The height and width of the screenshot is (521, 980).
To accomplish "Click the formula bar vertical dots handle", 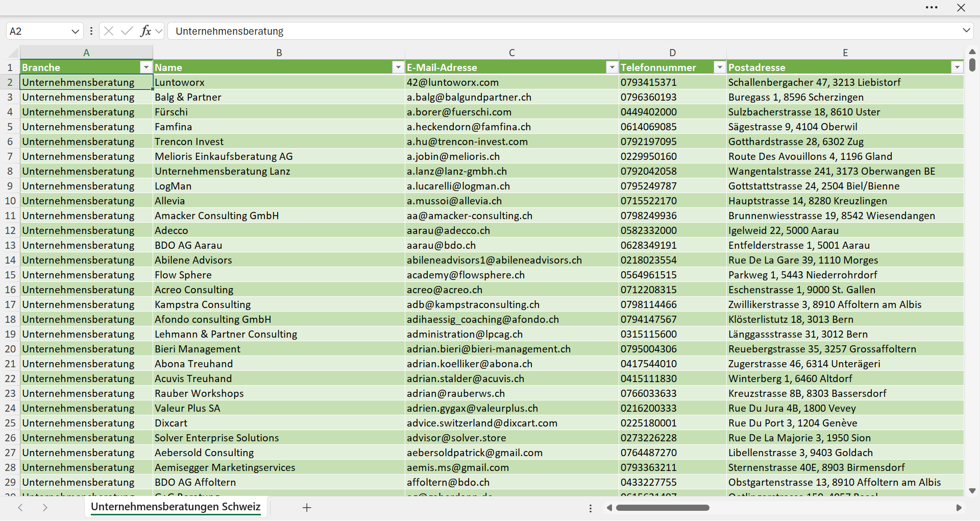I will tap(91, 31).
